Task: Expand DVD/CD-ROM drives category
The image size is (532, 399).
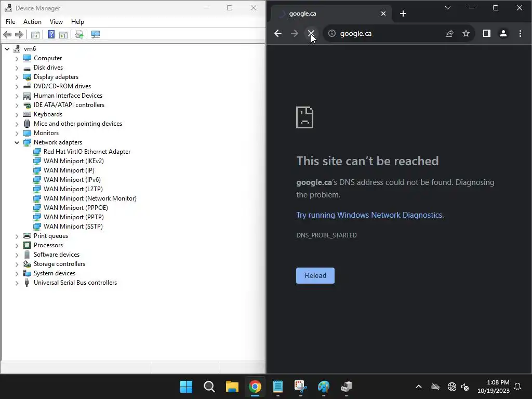Action: pos(17,86)
